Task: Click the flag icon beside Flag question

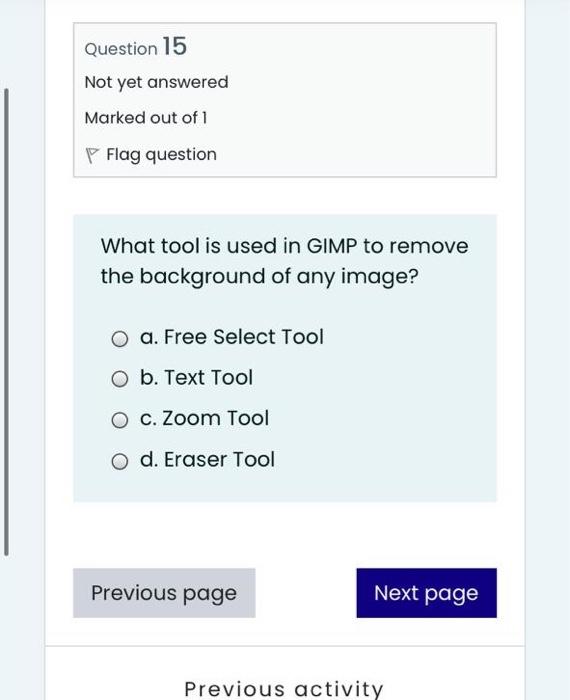Action: (92, 155)
